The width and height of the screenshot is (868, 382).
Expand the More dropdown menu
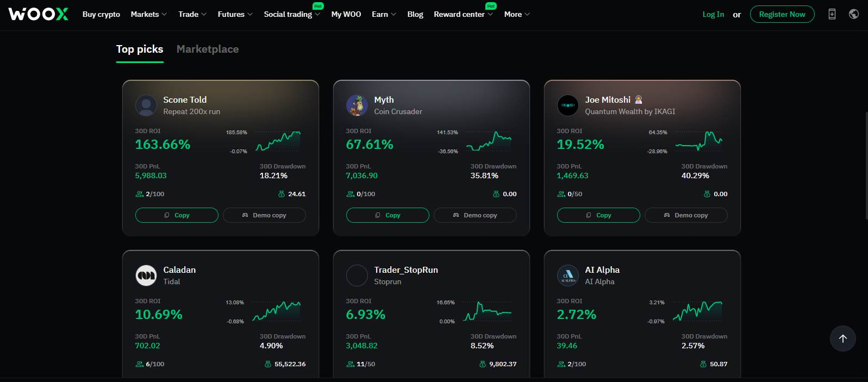(516, 14)
